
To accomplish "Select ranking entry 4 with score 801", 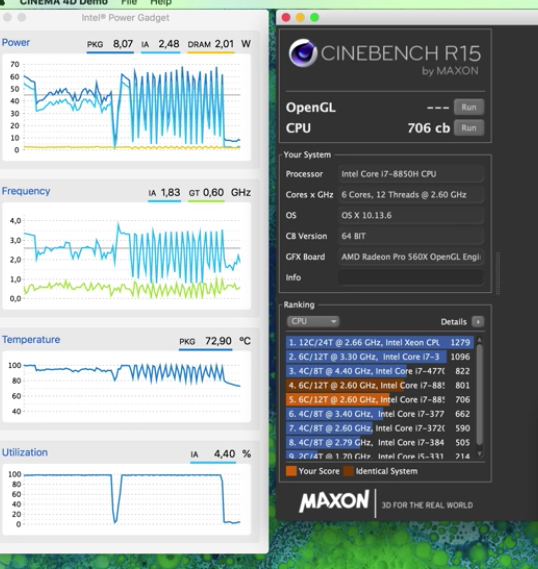I will pos(379,385).
